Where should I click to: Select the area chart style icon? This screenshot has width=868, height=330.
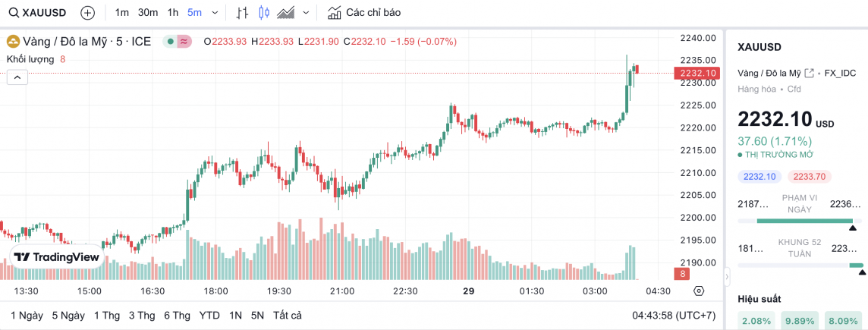coord(286,13)
